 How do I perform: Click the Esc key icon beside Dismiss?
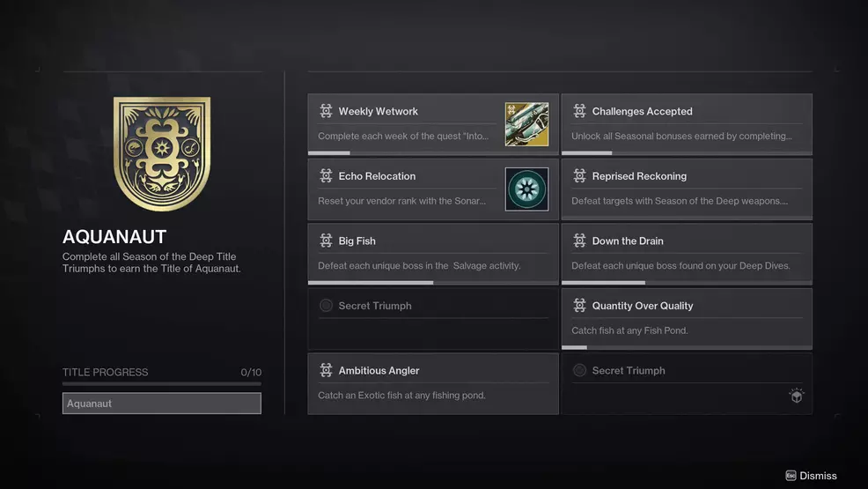(x=791, y=476)
